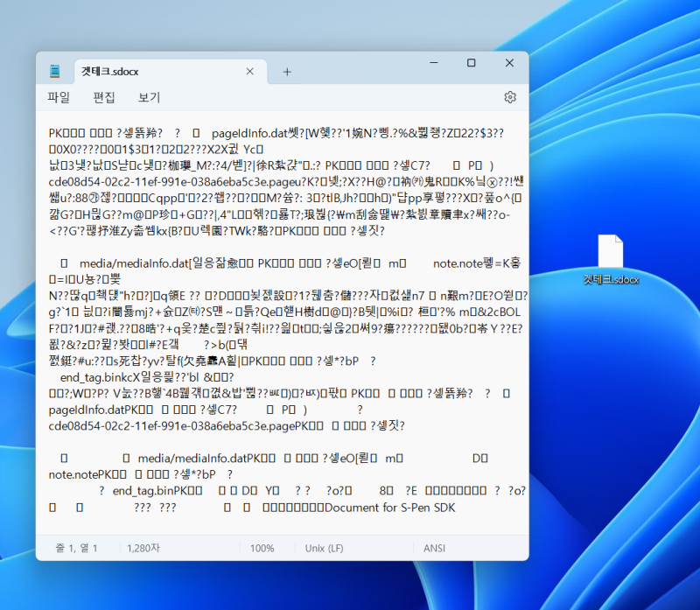Click the 100% zoom indicator in the status bar

265,547
